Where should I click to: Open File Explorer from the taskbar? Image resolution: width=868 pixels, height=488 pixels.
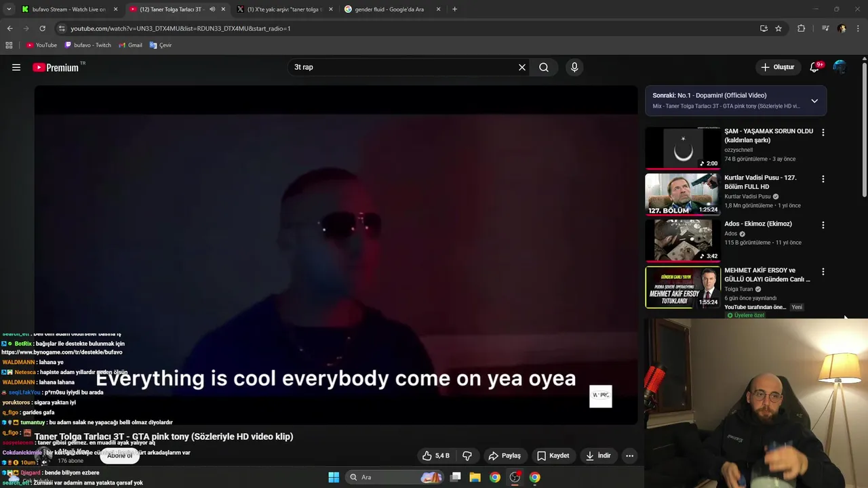[x=475, y=477]
